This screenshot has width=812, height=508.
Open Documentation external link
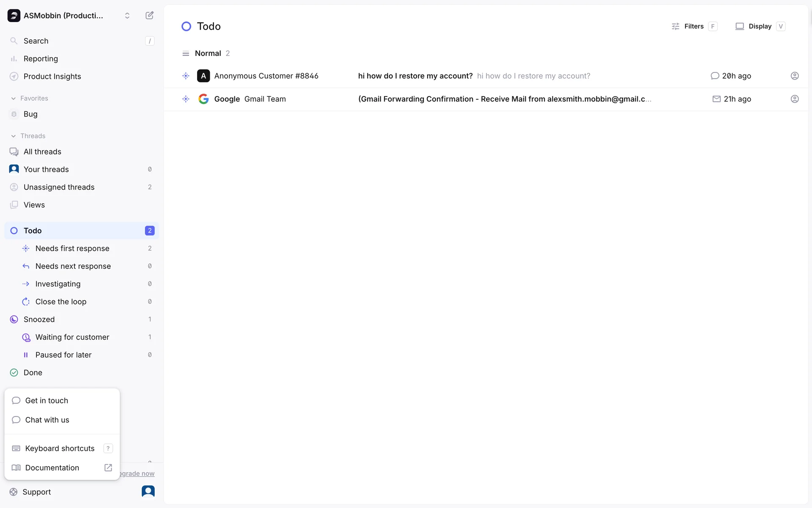tap(52, 468)
